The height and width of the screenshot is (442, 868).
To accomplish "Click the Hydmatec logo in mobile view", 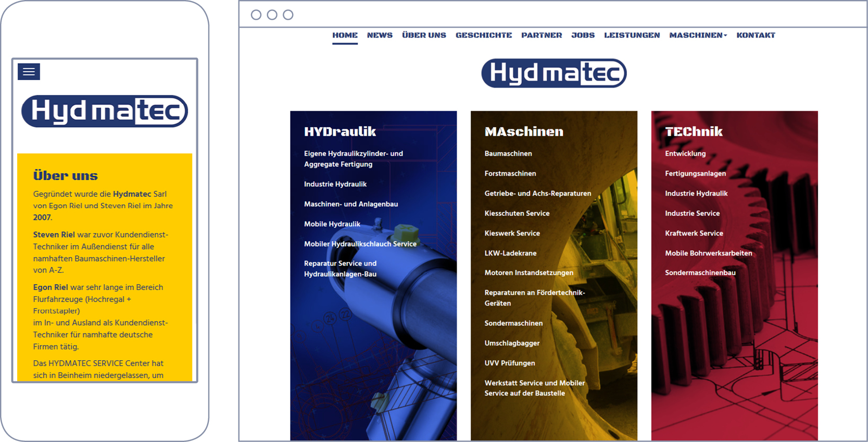I will pos(105,111).
